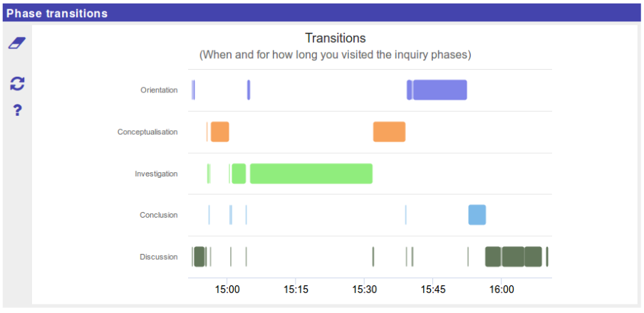Click the wide blue Conclusion bar
This screenshot has height=313, width=644.
(477, 215)
